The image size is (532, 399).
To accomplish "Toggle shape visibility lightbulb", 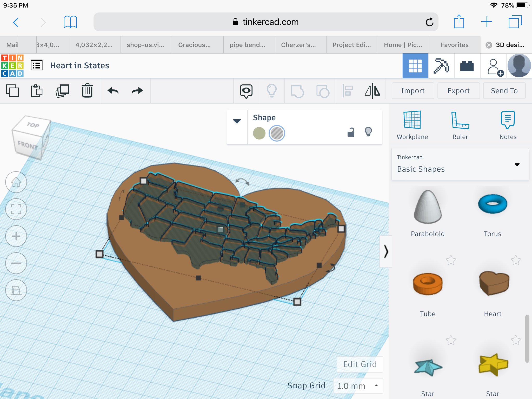I will coord(368,132).
